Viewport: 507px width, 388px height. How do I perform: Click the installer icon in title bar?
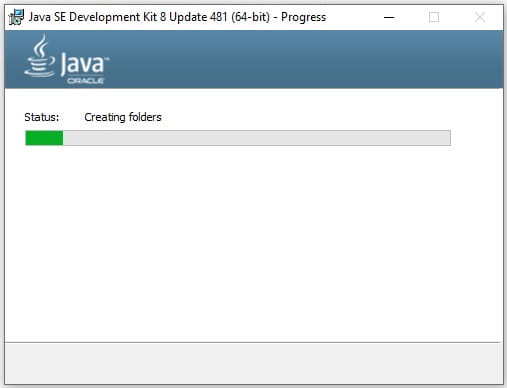tap(16, 17)
